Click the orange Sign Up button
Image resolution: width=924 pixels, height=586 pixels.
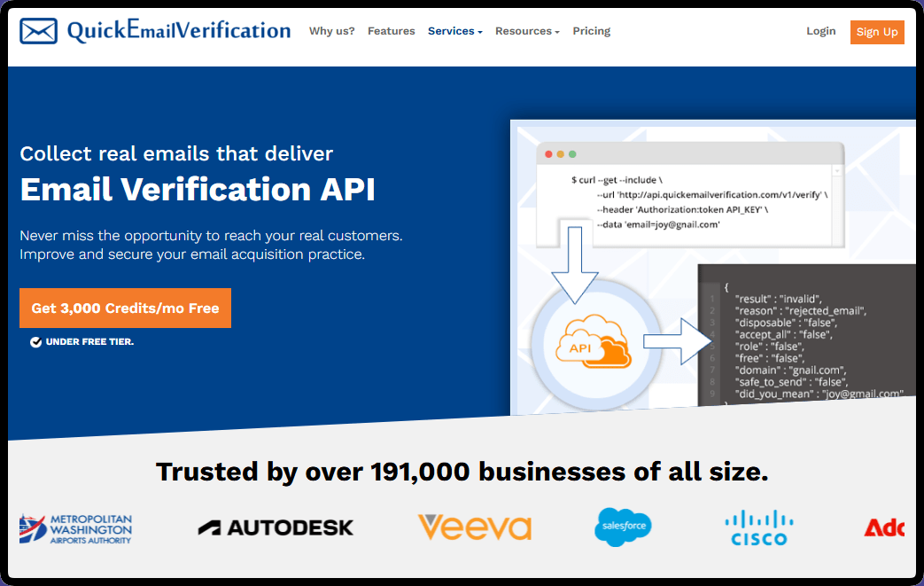click(877, 32)
